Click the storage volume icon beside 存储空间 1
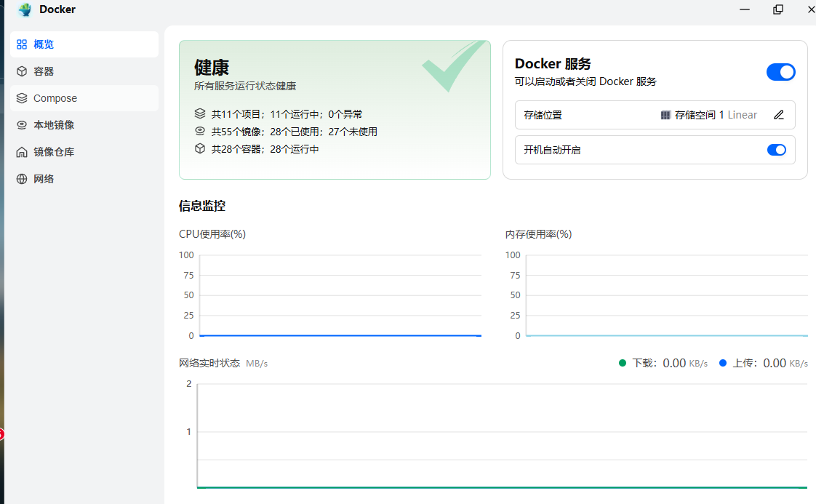This screenshot has height=504, width=816. pyautogui.click(x=665, y=115)
